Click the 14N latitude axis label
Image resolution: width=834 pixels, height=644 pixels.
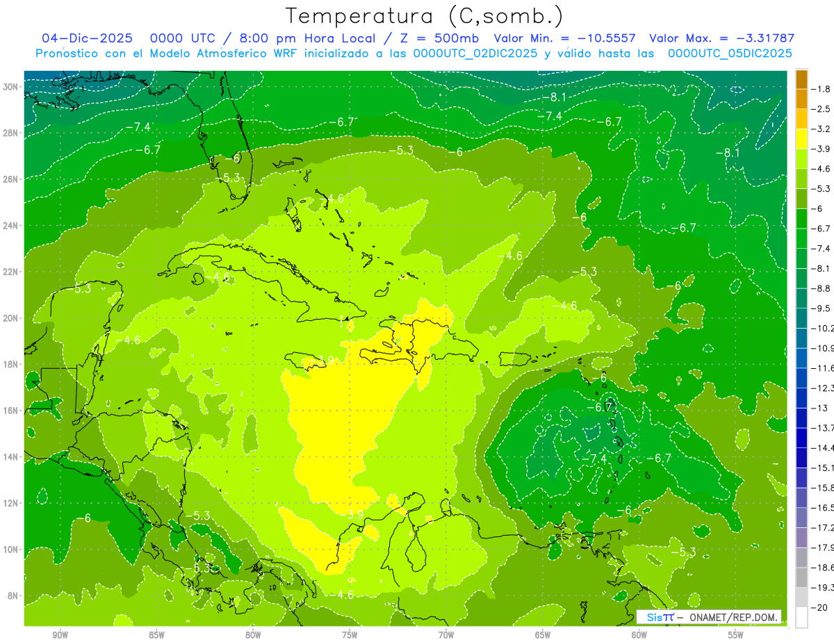tap(10, 457)
